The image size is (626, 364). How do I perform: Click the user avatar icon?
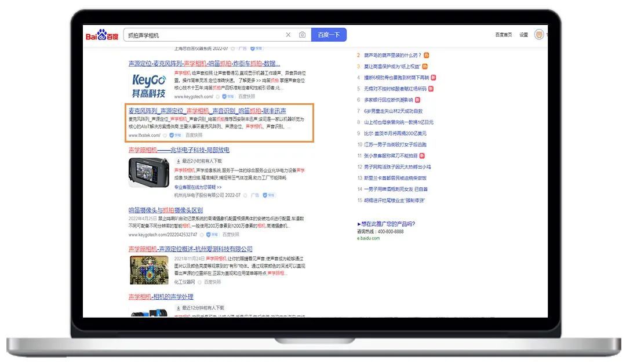point(540,35)
